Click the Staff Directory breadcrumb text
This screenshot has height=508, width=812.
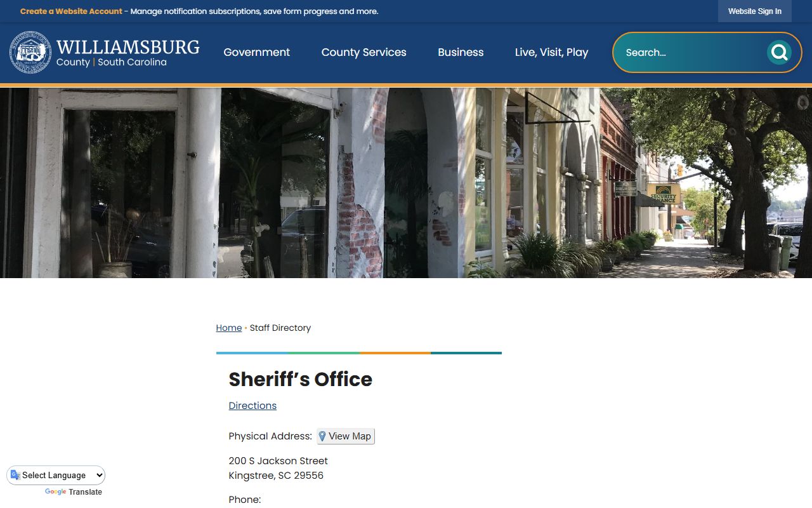(x=280, y=328)
